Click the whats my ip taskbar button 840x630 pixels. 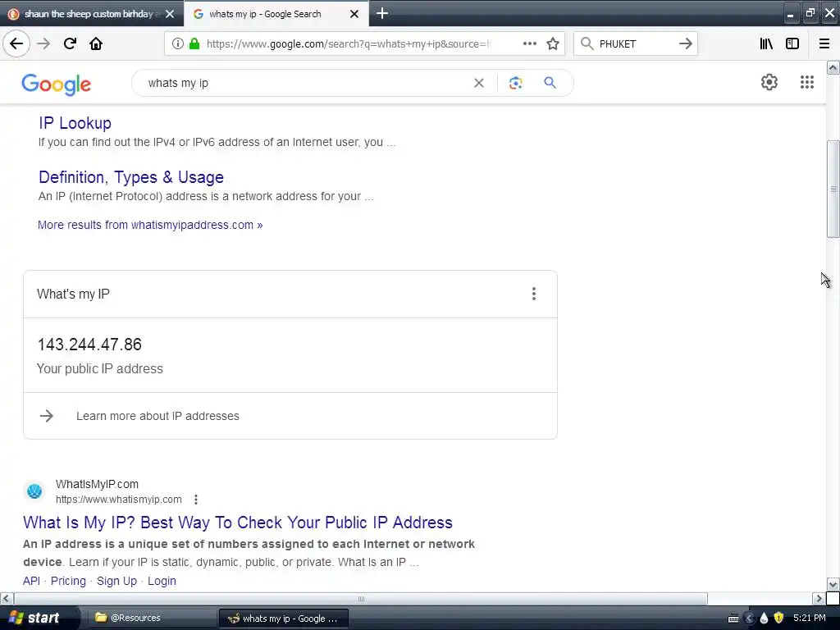point(283,619)
